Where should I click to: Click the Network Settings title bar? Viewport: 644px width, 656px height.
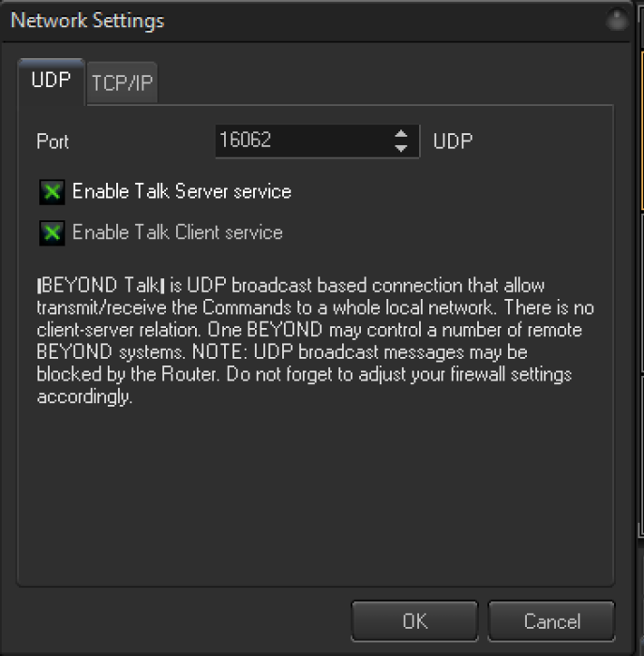[281, 21]
